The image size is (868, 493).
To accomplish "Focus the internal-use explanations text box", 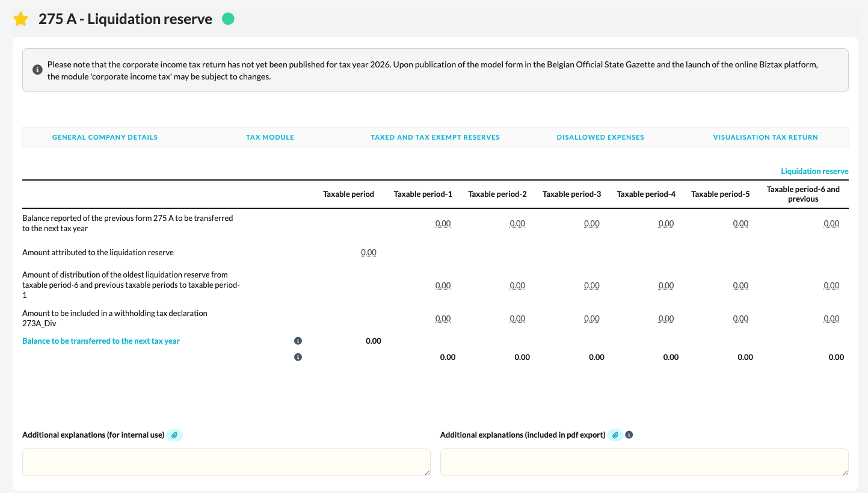I will point(226,462).
